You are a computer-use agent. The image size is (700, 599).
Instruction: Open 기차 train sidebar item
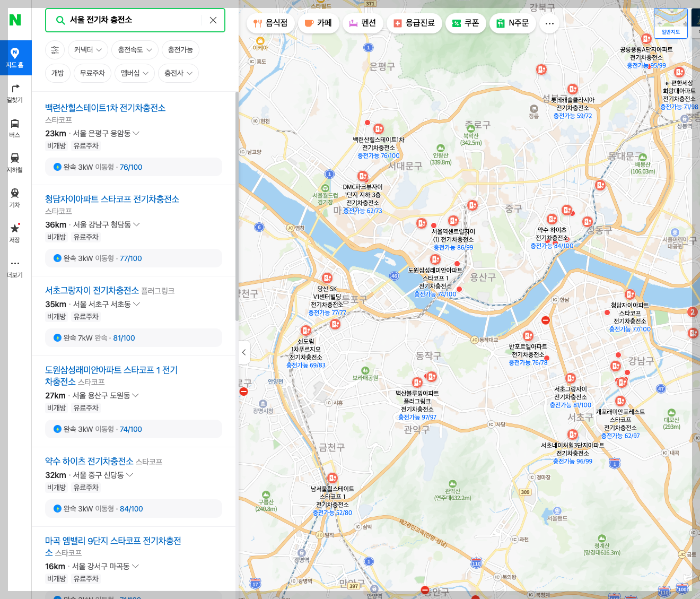tap(15, 198)
